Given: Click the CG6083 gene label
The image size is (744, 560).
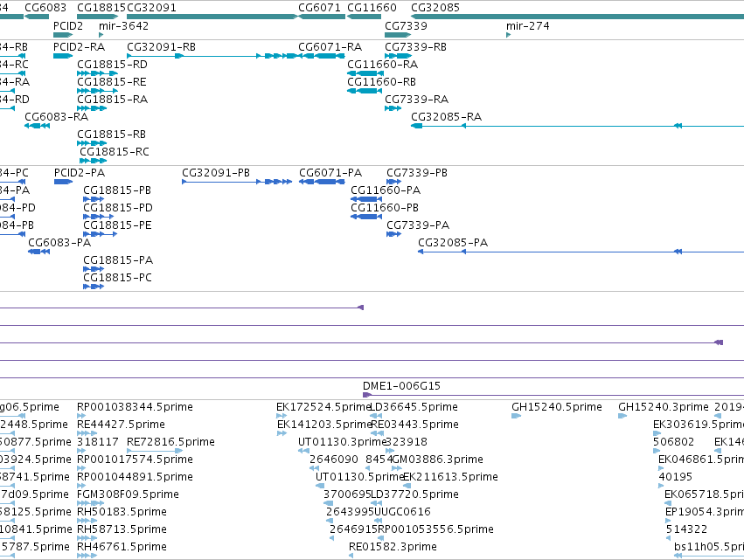Looking at the screenshot, I should coord(45,8).
